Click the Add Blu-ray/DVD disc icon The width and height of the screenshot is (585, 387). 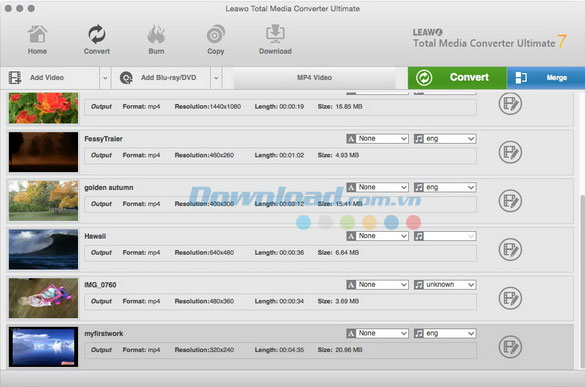(126, 78)
